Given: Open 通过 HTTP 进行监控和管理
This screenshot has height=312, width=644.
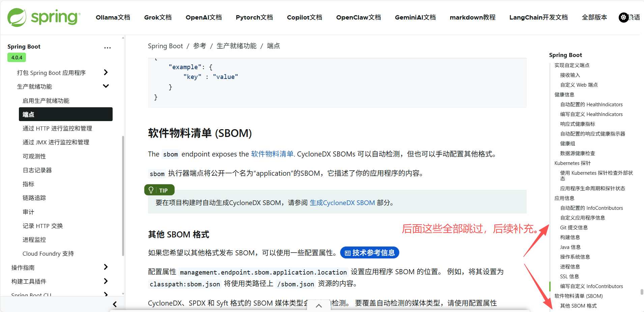Looking at the screenshot, I should [x=57, y=128].
